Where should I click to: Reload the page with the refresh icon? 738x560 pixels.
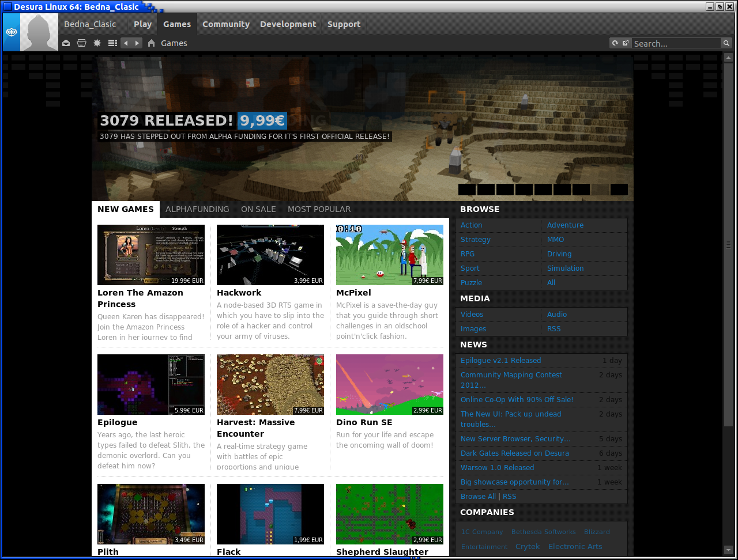pos(615,43)
